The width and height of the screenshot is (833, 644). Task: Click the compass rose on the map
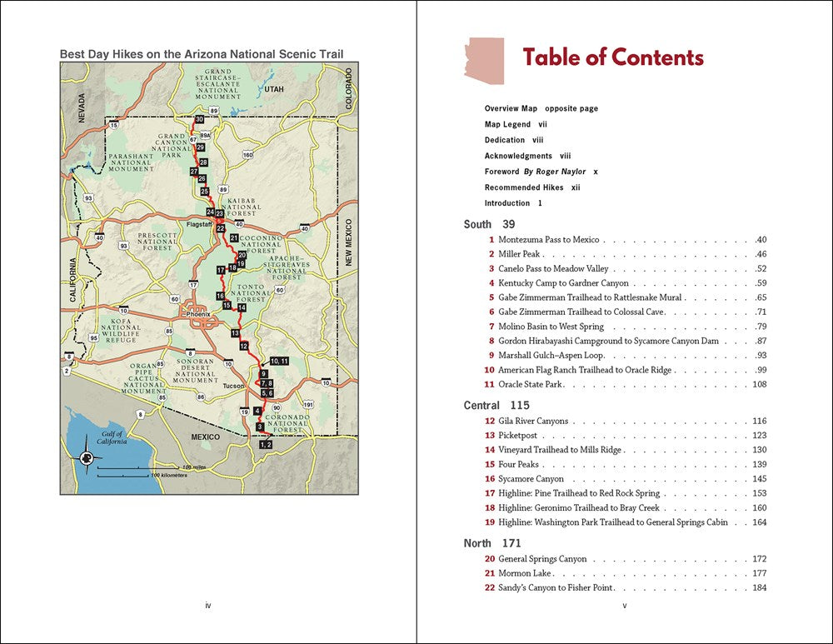[x=86, y=457]
